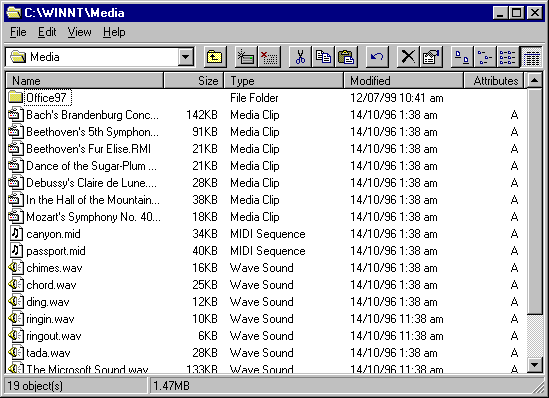Open the File menu

[18, 32]
